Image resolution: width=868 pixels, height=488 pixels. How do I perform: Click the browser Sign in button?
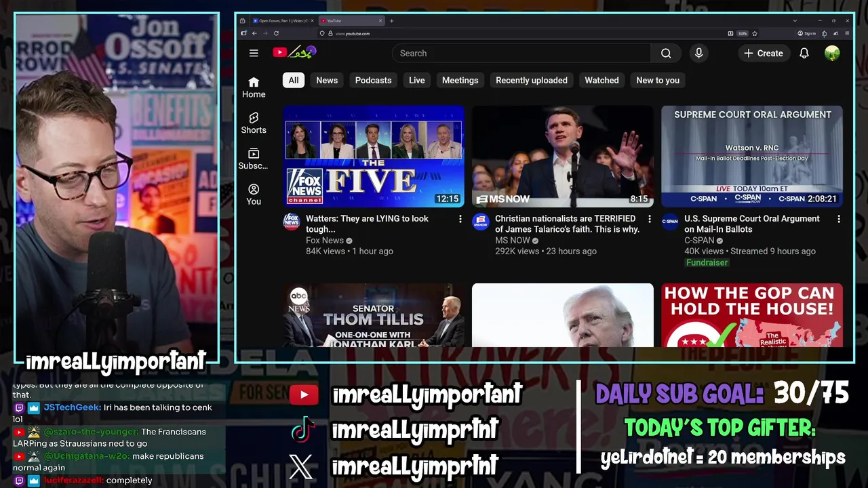point(807,33)
